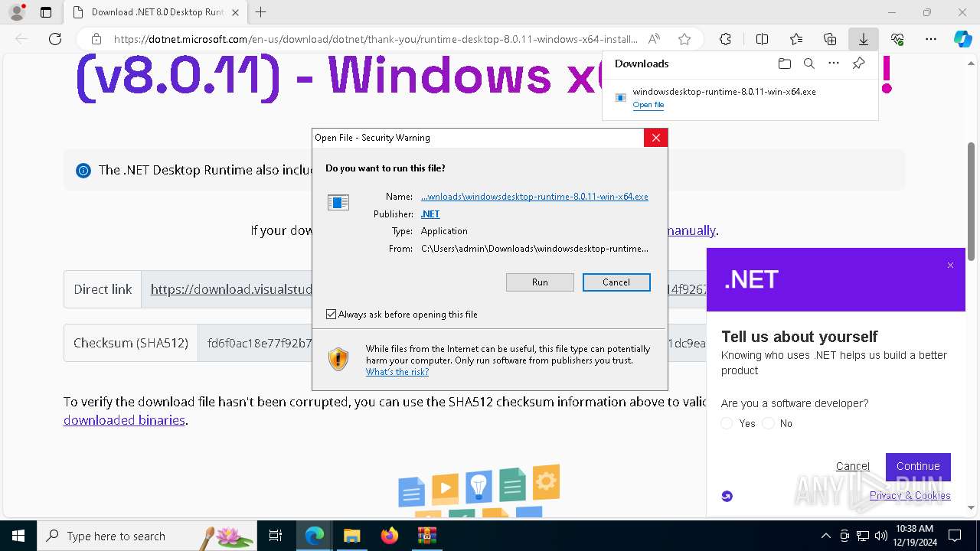Click Open file link in Downloads
Screen dimensions: 980x551
tap(648, 105)
